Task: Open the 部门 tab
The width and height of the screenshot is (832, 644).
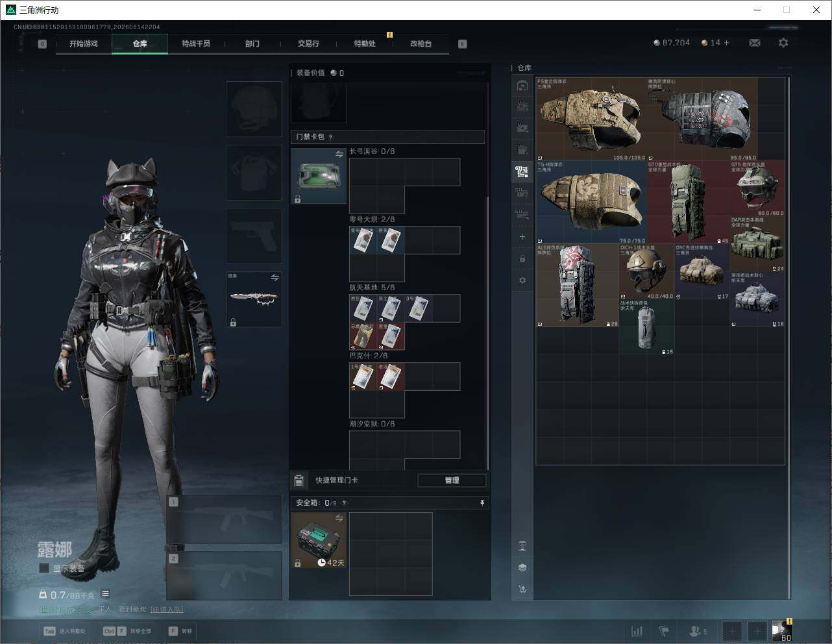Action: (252, 43)
